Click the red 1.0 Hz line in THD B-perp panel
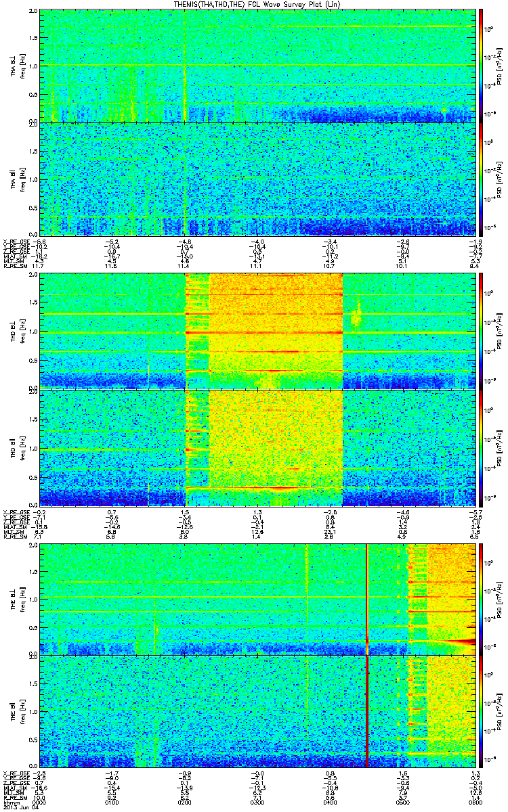 (x=264, y=333)
